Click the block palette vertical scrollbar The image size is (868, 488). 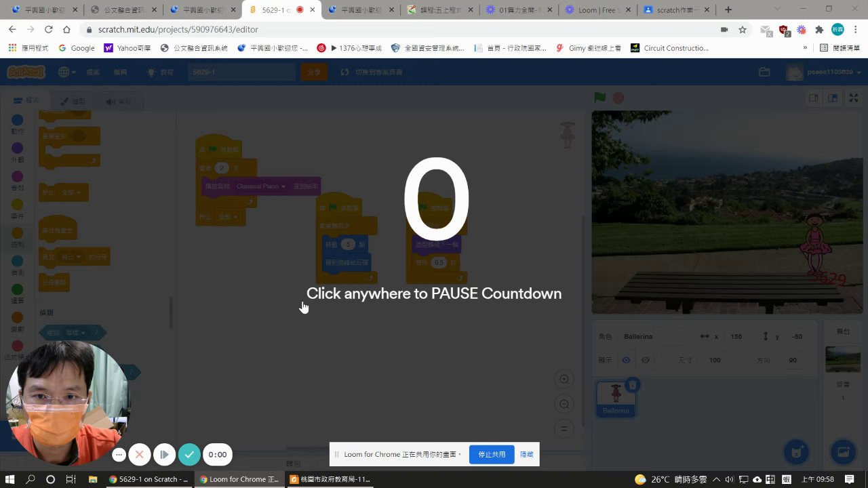[x=171, y=313]
